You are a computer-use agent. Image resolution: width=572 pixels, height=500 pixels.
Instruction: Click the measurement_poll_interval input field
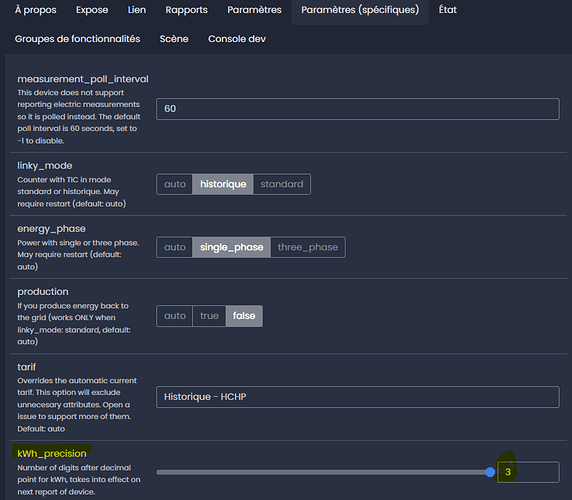[x=358, y=109]
